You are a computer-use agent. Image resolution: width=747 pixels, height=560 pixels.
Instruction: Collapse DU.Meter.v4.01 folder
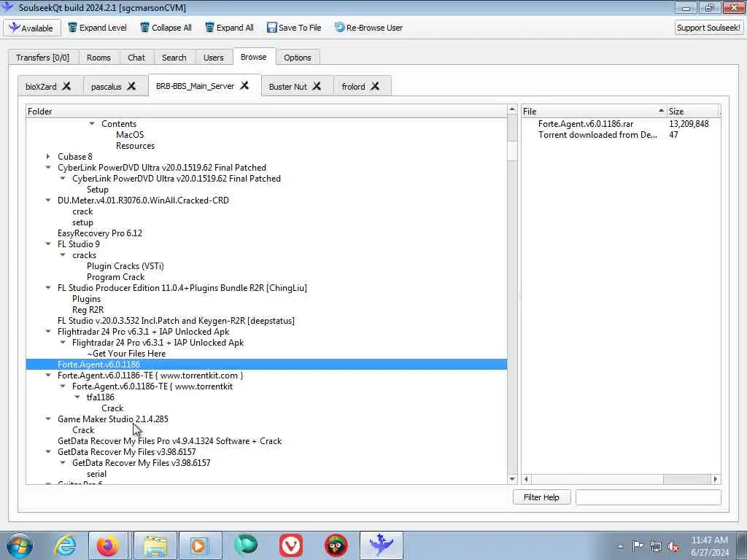pyautogui.click(x=47, y=201)
